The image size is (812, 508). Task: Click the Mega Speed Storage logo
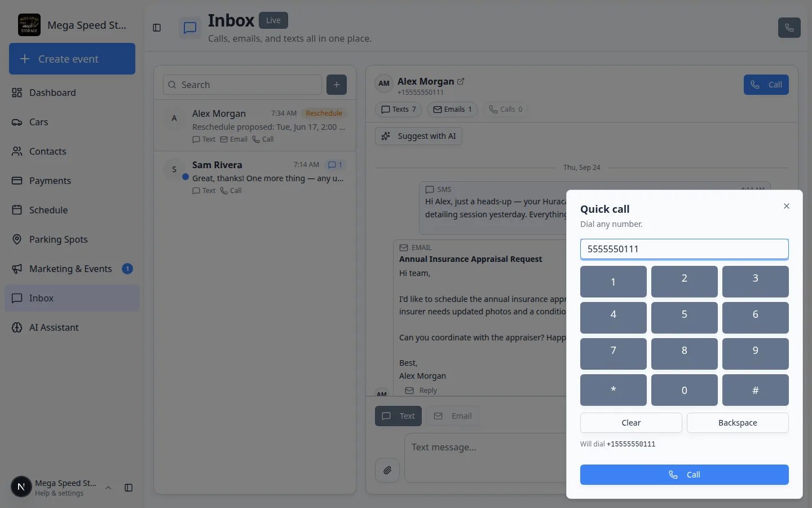[29, 25]
